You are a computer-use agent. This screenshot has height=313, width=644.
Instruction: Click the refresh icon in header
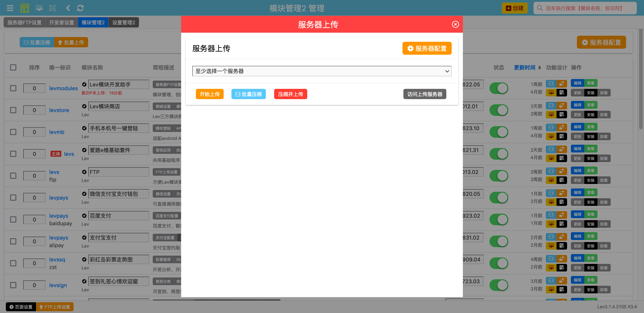tap(80, 8)
